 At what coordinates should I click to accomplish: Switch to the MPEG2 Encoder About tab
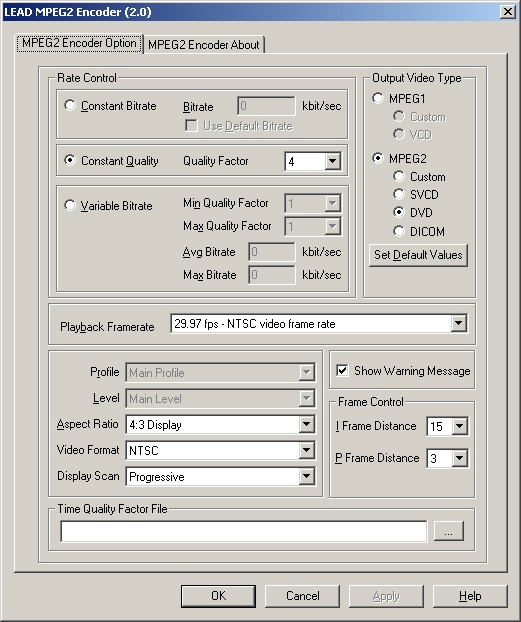204,44
